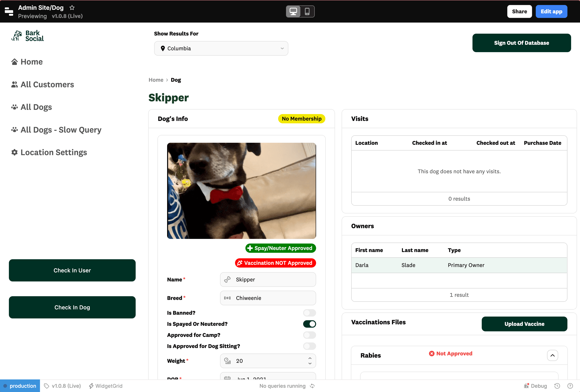The height and width of the screenshot is (392, 580).
Task: Open All Dogs page
Action: click(32, 107)
